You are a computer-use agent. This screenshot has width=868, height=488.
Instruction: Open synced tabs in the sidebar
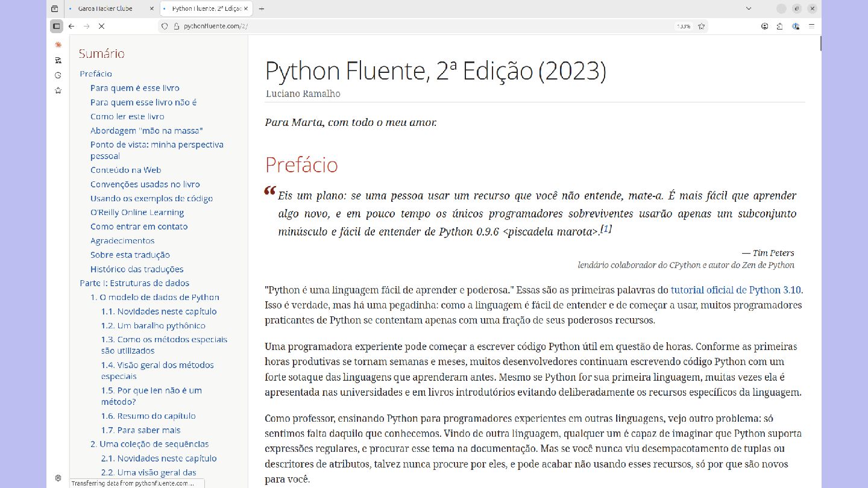(58, 60)
